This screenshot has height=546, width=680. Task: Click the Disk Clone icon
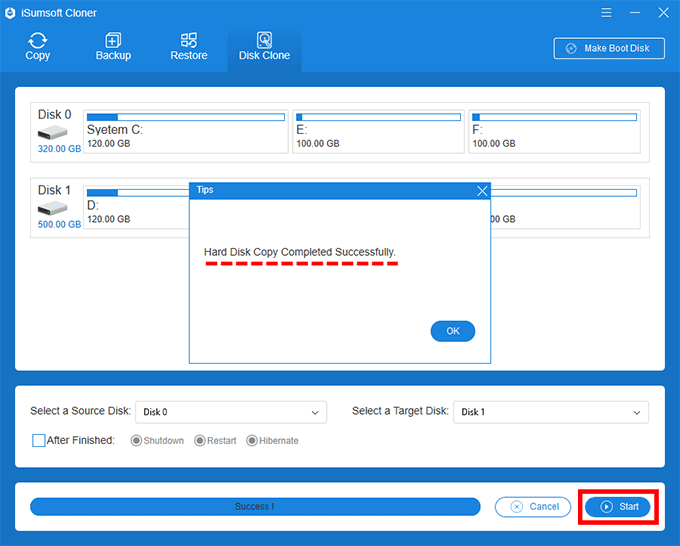(x=264, y=41)
